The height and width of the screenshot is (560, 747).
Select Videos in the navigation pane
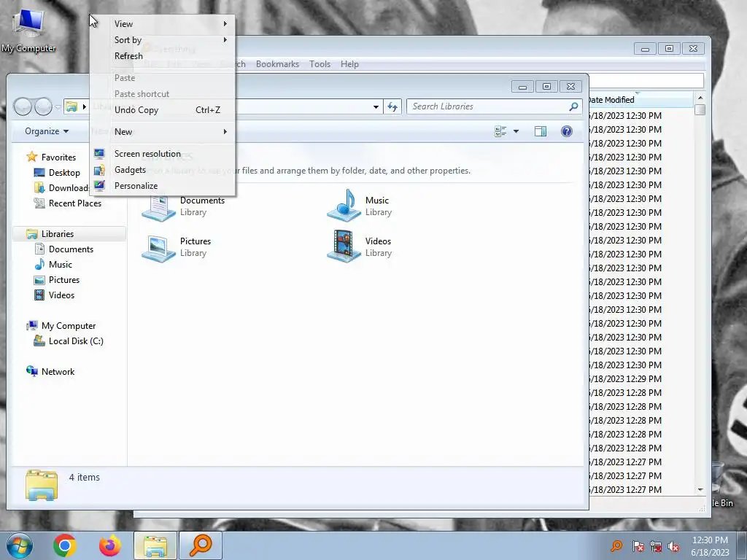coord(61,295)
